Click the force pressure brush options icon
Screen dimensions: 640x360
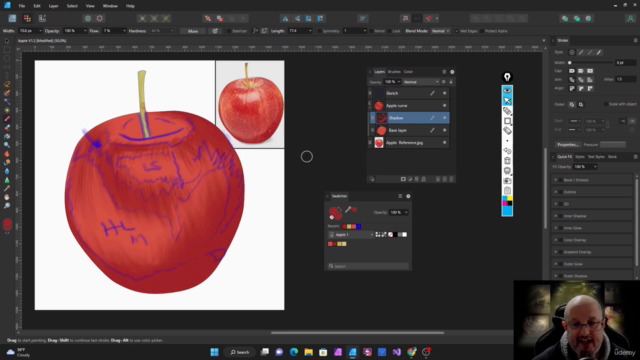pos(215,31)
